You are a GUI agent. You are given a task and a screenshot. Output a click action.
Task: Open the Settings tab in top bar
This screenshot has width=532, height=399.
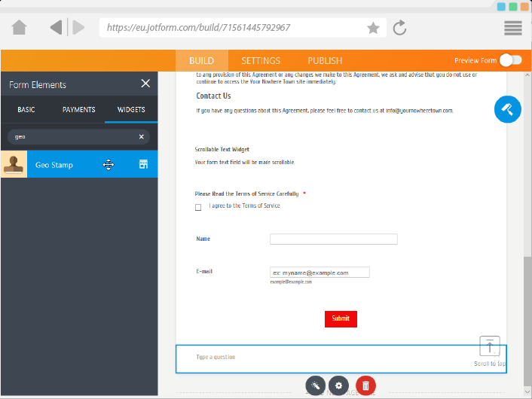coord(261,60)
